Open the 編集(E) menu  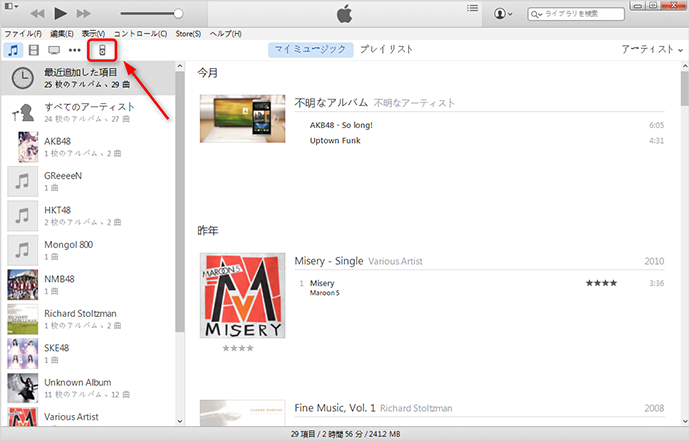[x=62, y=34]
